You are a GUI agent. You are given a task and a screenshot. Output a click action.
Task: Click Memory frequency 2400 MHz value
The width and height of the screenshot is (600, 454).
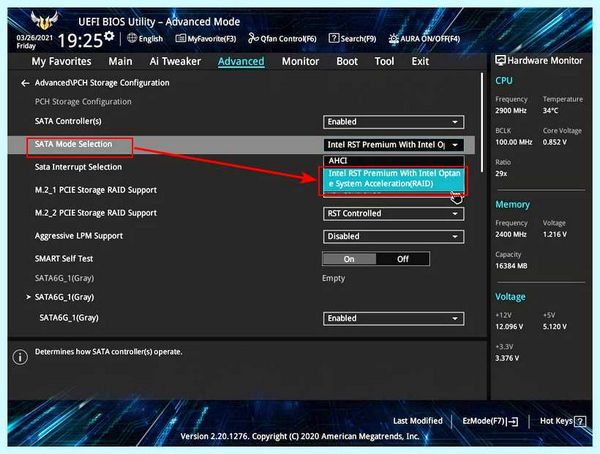pyautogui.click(x=511, y=235)
